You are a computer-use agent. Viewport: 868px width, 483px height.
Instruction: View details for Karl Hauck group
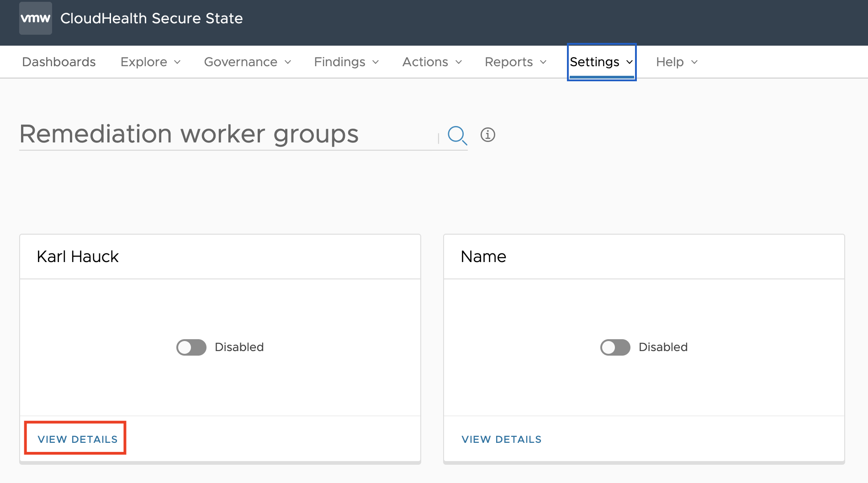pyautogui.click(x=78, y=439)
